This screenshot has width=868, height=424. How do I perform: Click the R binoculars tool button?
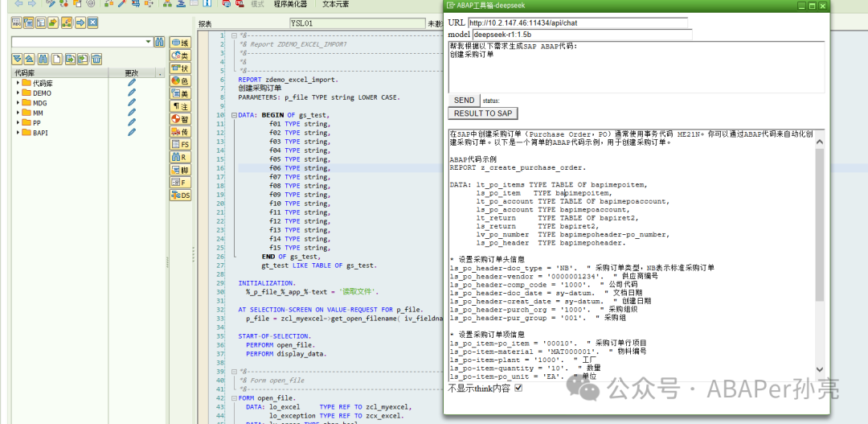click(x=181, y=157)
